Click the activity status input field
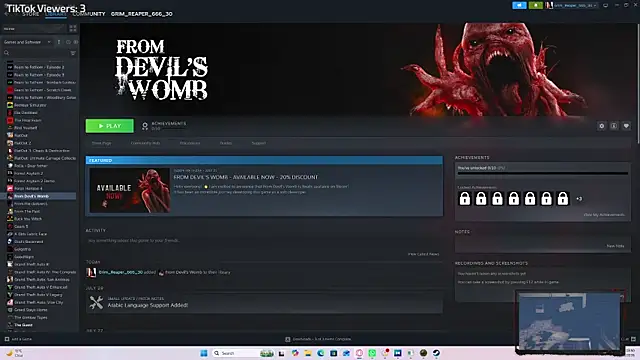The height and width of the screenshot is (360, 640). point(264,241)
